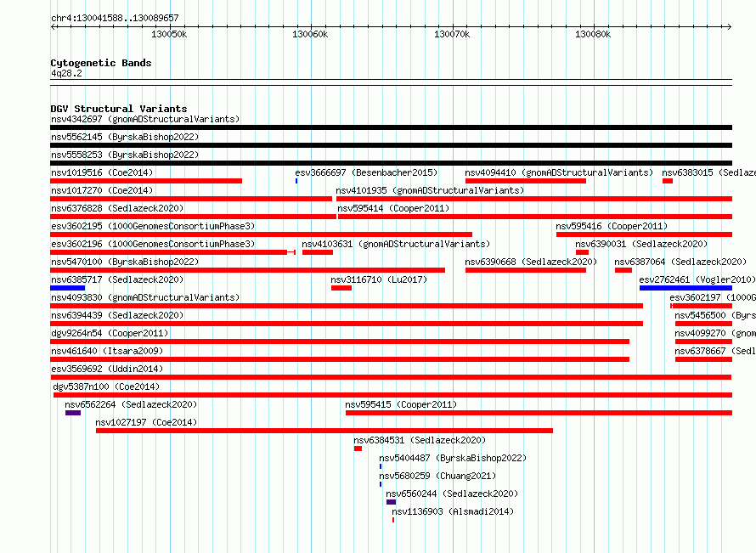Select the tiny red nsv1136903 marker
Screen dimensions: 756x553
[x=393, y=520]
